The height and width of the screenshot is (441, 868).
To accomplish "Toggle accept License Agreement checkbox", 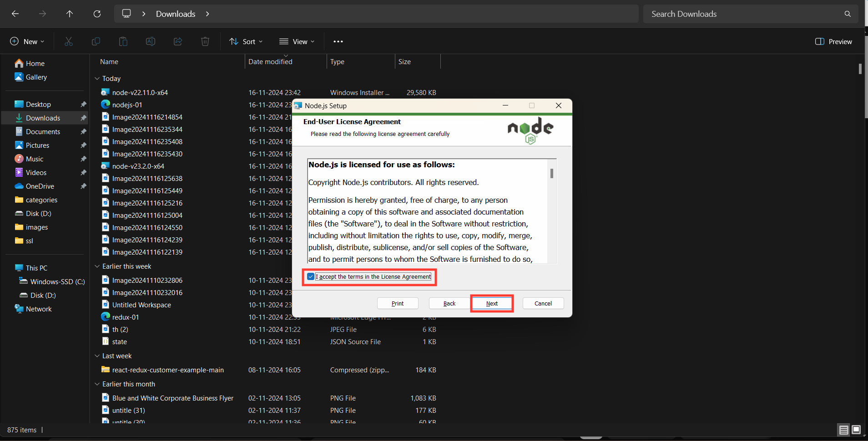I will pyautogui.click(x=311, y=276).
